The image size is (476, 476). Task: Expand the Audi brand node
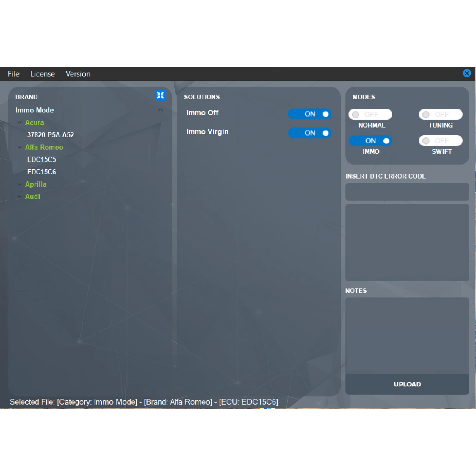coord(20,197)
